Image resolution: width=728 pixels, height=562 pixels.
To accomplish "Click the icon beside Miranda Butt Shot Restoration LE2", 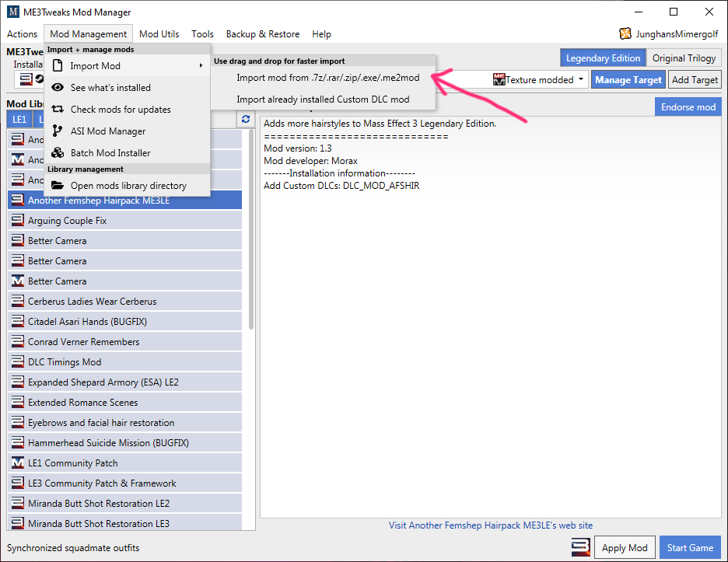I will click(18, 503).
